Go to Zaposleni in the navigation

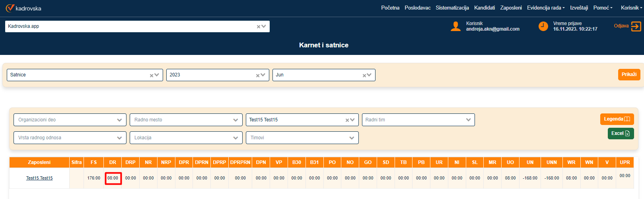tap(511, 8)
